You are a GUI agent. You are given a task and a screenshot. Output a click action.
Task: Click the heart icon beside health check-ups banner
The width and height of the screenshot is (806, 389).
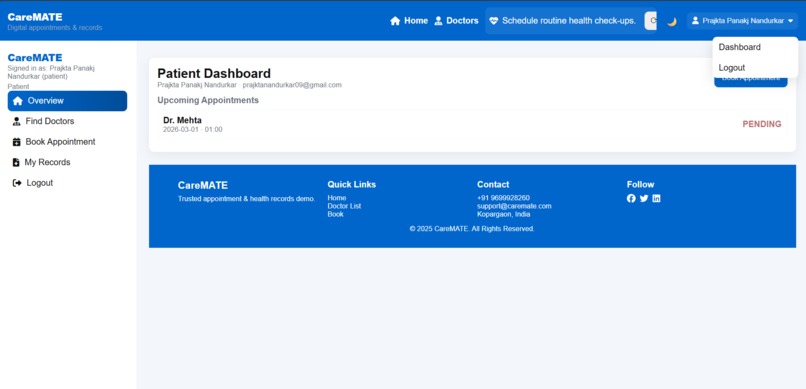[x=493, y=21]
